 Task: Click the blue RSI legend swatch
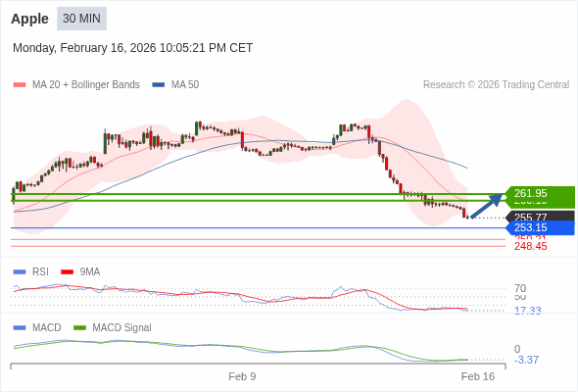20,272
